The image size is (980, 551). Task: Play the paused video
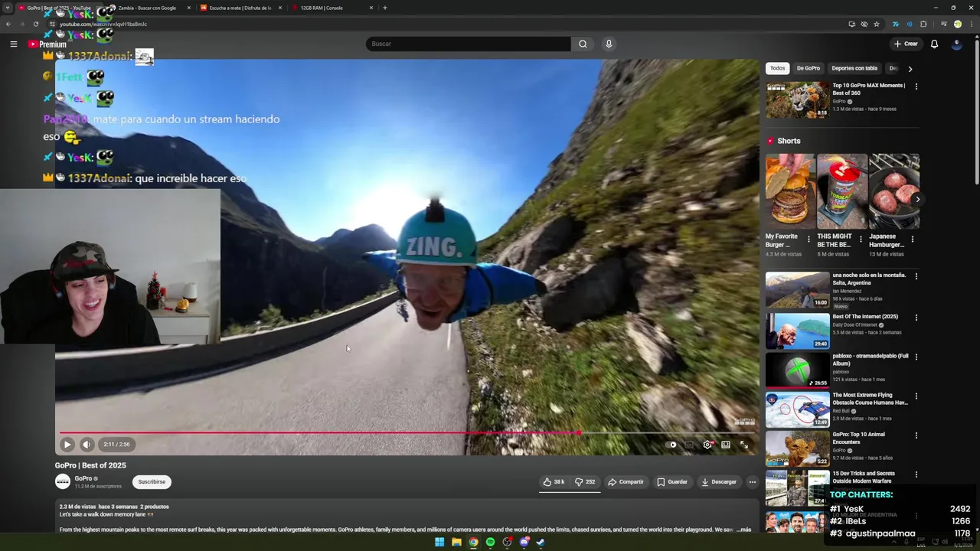pos(67,444)
